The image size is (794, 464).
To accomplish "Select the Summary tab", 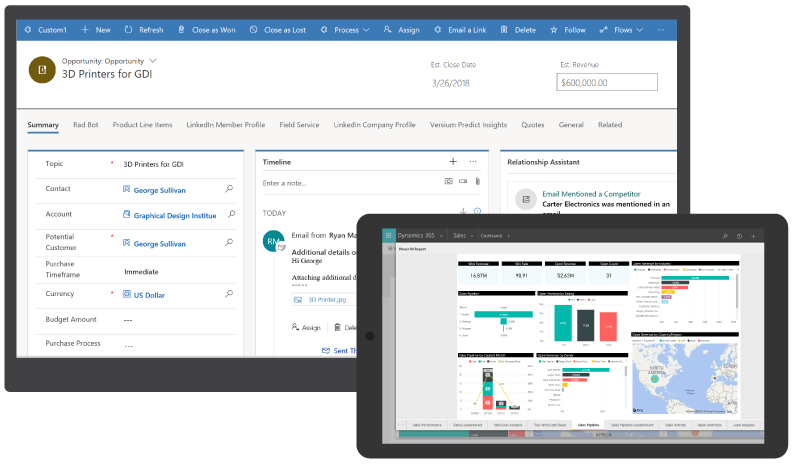I will click(43, 125).
